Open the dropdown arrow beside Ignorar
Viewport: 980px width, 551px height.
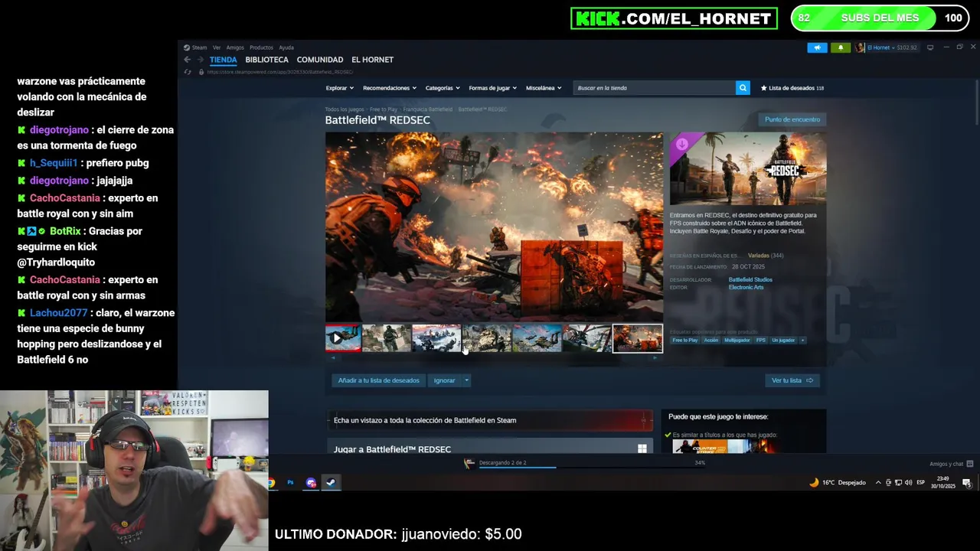click(466, 380)
